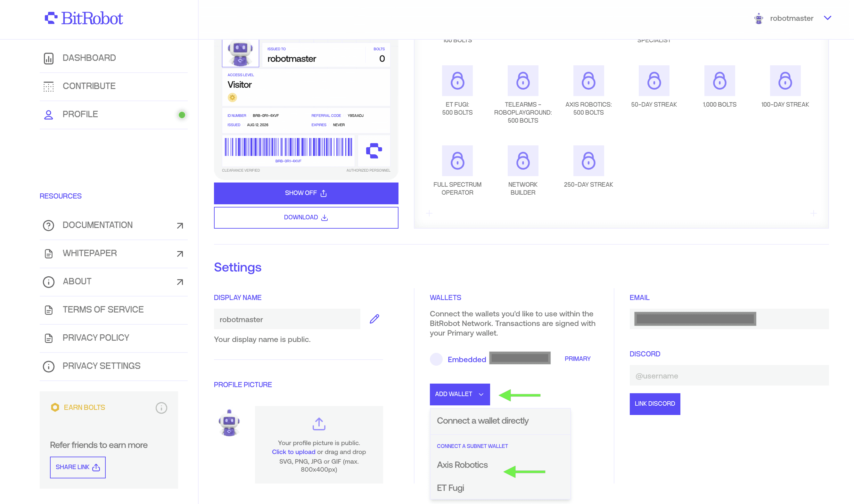Click the Profile person icon
The width and height of the screenshot is (854, 504).
point(49,115)
